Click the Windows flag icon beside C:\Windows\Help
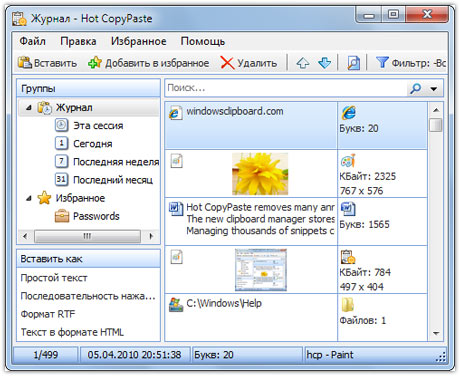 tap(176, 305)
